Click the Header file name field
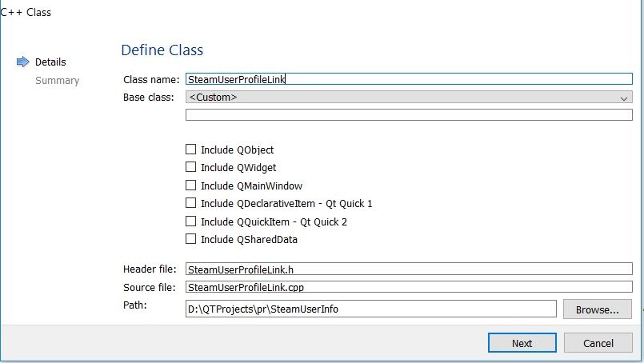644x363 pixels. (408, 269)
